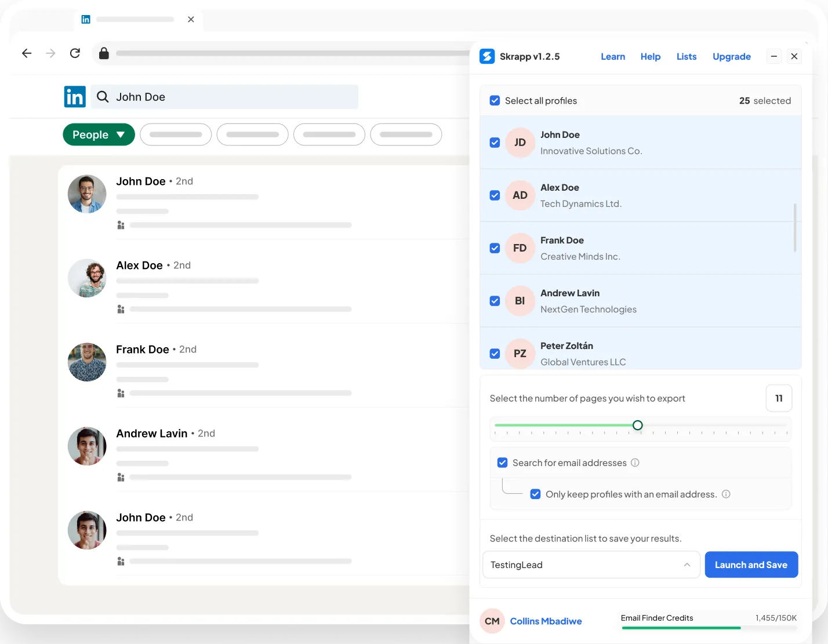
Task: Click company icon under Frank Doe result
Action: [x=121, y=393]
